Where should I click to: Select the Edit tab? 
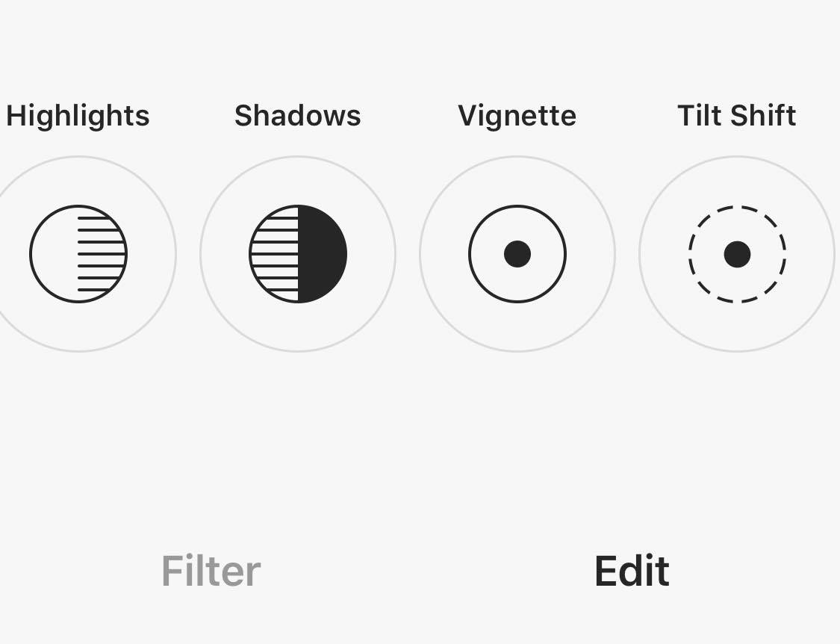pos(632,572)
